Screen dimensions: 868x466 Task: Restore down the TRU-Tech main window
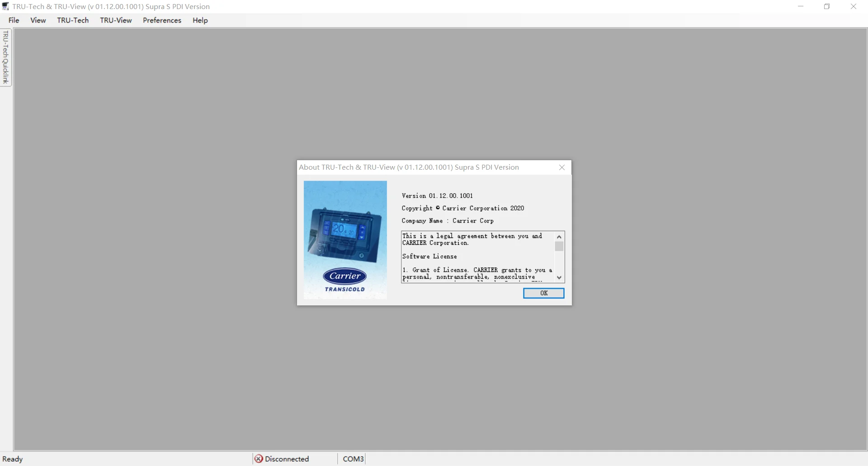[x=827, y=7]
